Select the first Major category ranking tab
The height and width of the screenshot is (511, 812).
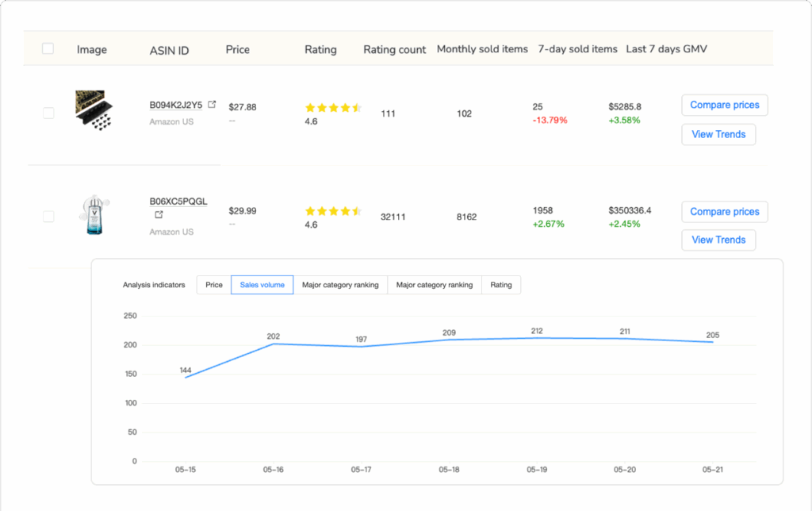[x=340, y=285]
